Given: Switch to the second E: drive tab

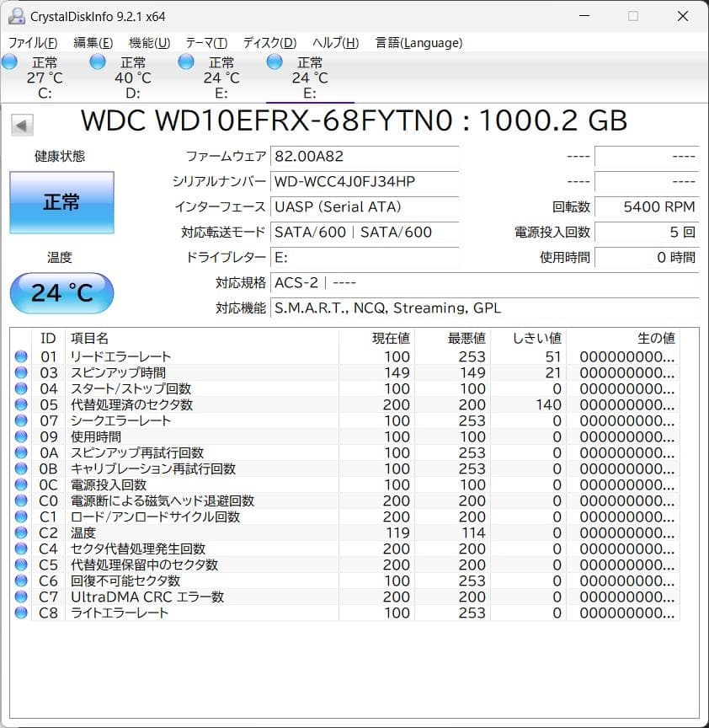Looking at the screenshot, I should click(x=312, y=77).
